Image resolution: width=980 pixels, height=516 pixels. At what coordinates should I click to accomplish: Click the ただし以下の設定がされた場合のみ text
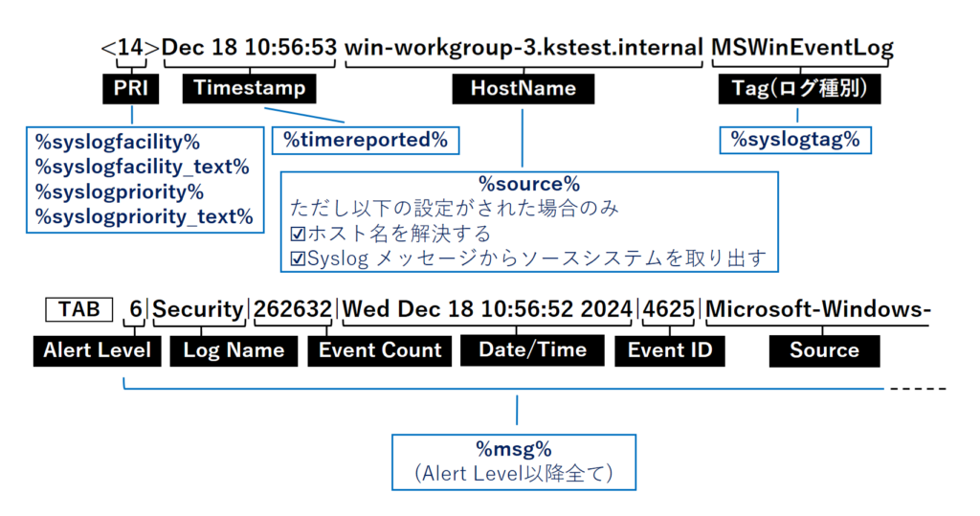(x=455, y=208)
